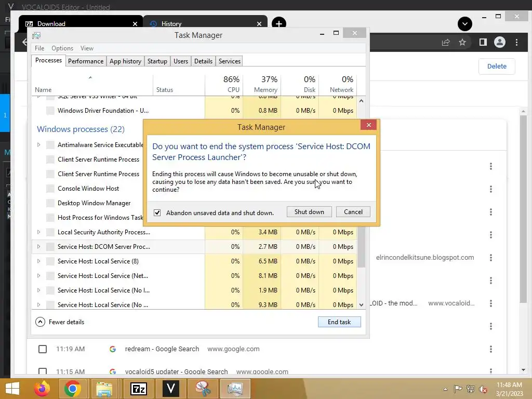Expand Service Host: Local Service (No I...) row
This screenshot has height=399, width=532.
click(38, 290)
